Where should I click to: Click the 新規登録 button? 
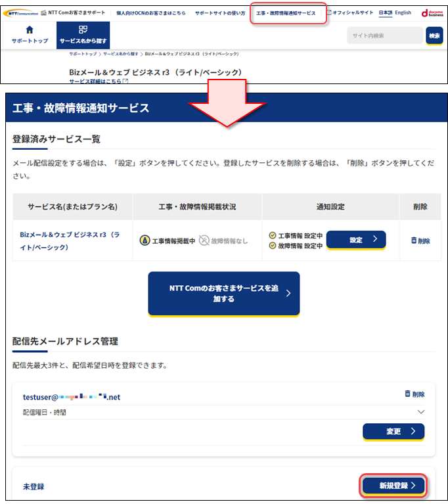pos(393,486)
